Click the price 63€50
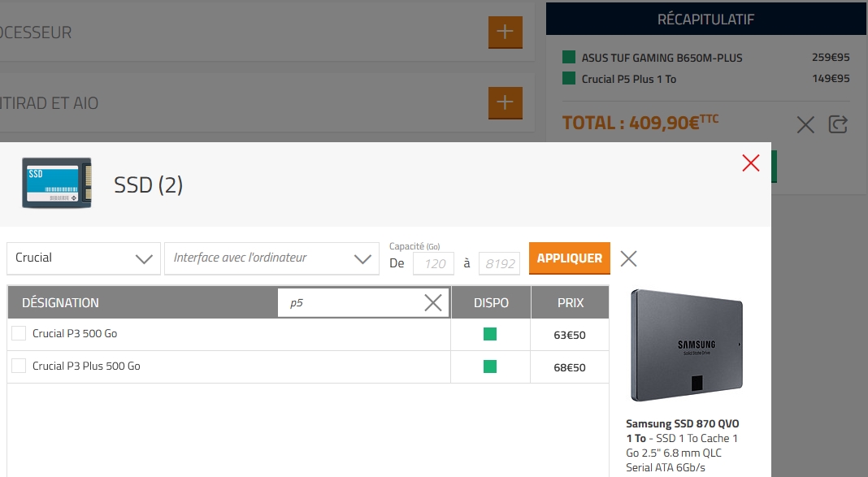 tap(570, 335)
